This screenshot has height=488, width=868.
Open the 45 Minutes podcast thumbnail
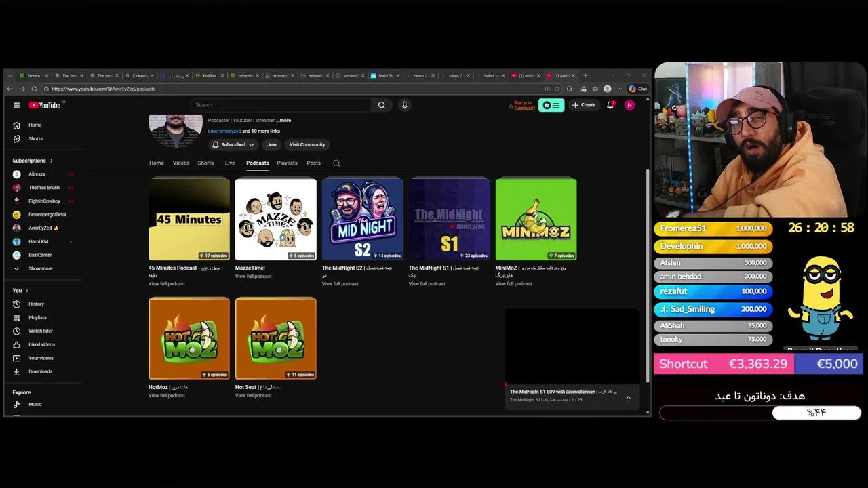click(189, 219)
